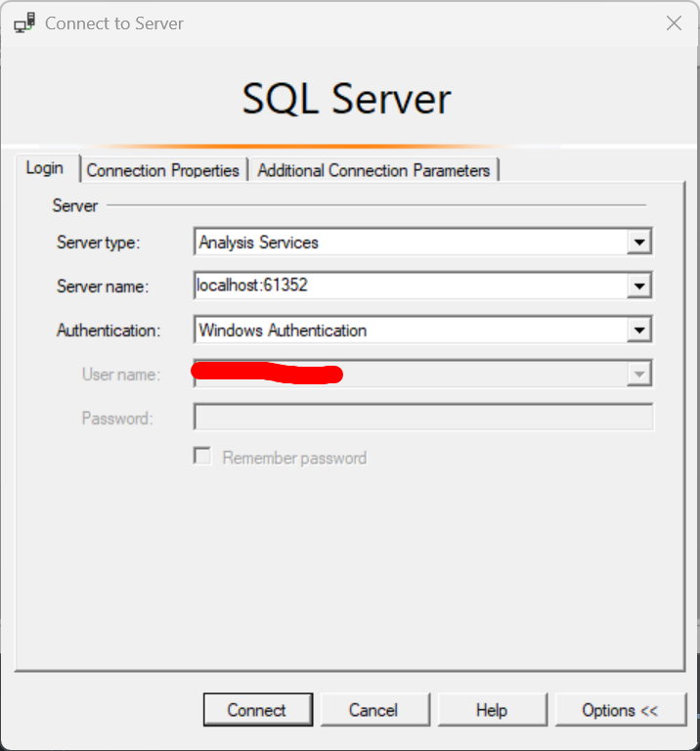700x751 pixels.
Task: Click the User name label
Action: click(121, 375)
